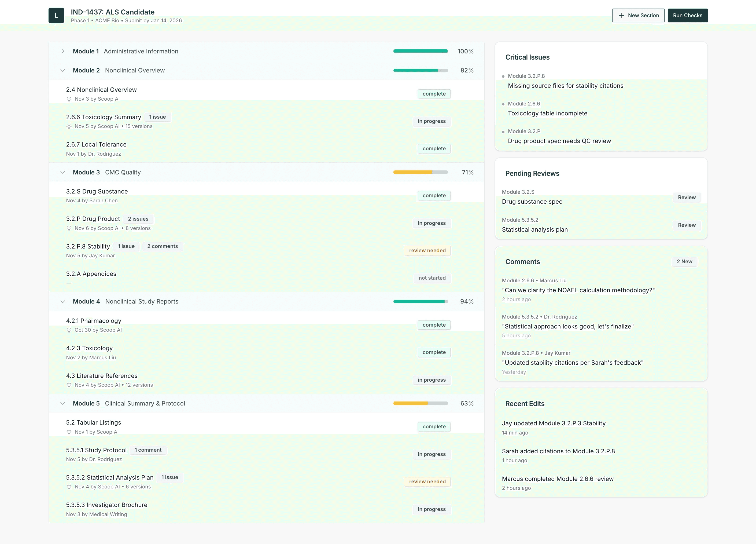Image resolution: width=756 pixels, height=544 pixels.
Task: Click the plus icon in New Section
Action: pos(621,15)
